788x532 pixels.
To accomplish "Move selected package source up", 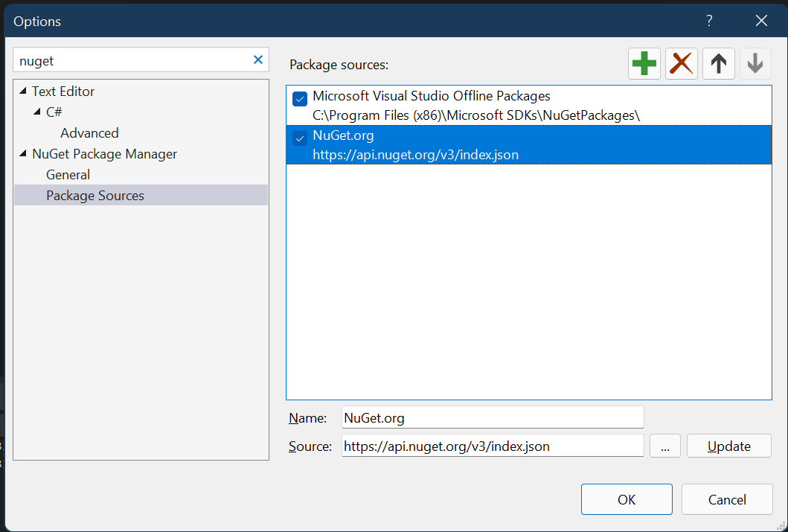I will click(719, 64).
